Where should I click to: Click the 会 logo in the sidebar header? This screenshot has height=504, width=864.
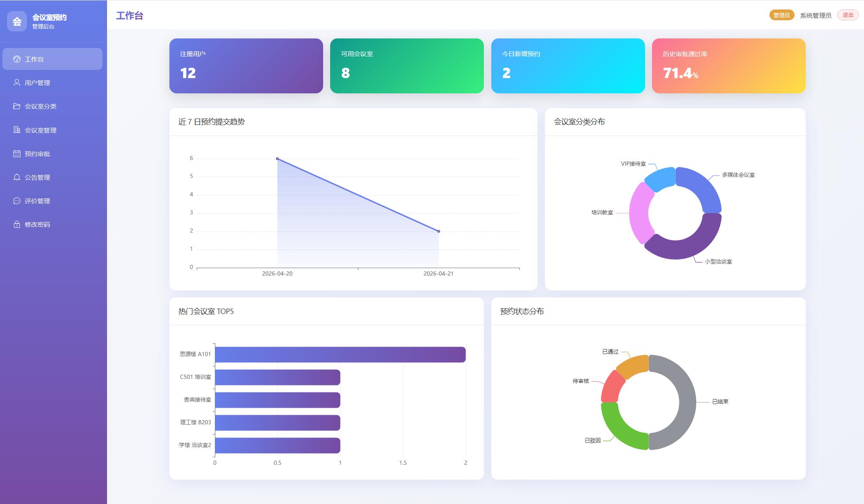[x=17, y=21]
